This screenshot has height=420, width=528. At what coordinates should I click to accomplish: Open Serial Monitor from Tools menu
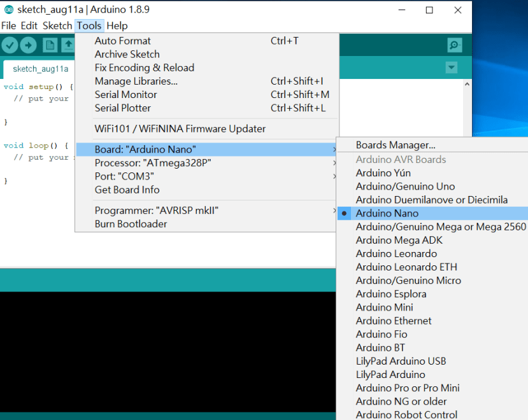click(x=207, y=95)
